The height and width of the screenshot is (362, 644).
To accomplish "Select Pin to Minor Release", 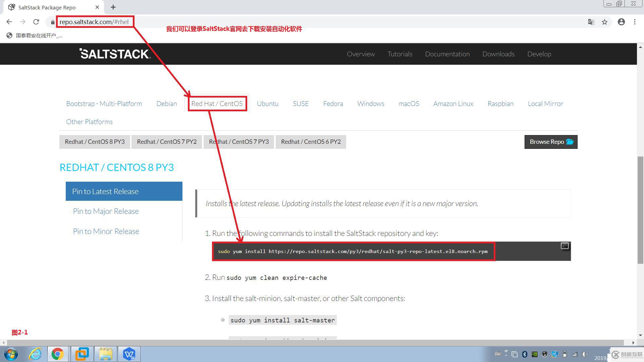I will point(106,231).
